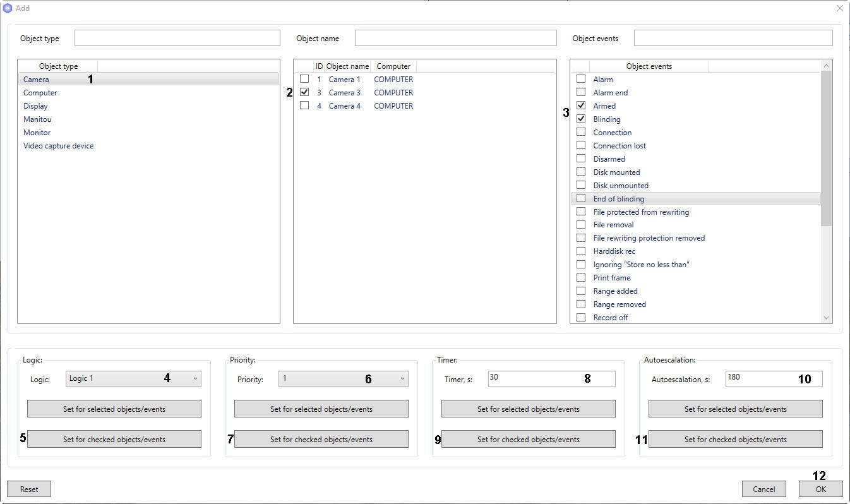
Task: Sort by the Computer column header
Action: click(393, 66)
